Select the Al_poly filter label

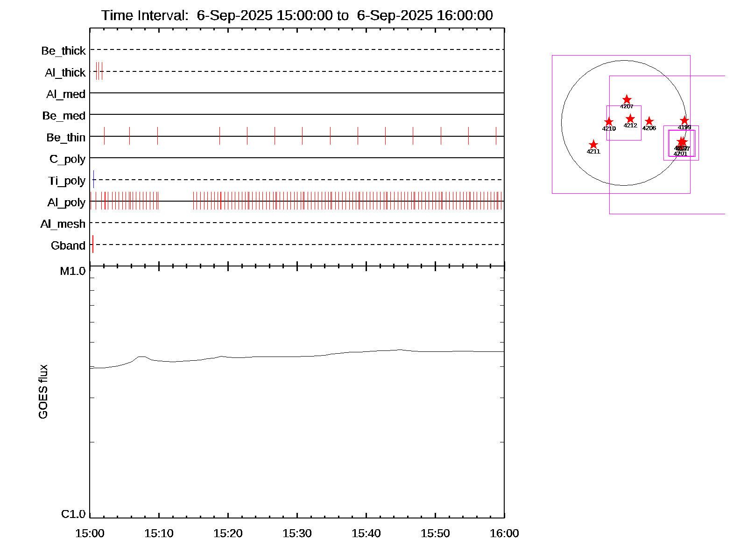click(66, 203)
